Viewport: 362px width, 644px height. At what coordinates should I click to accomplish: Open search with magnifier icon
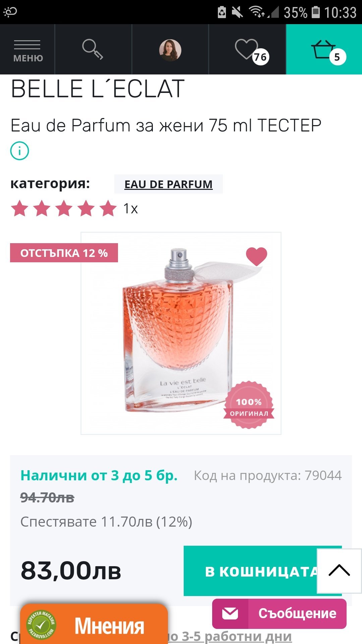(x=93, y=50)
